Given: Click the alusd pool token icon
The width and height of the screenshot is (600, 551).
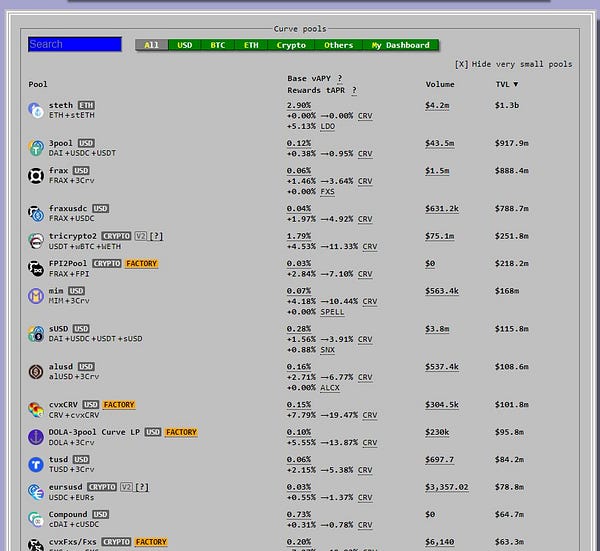Looking at the screenshot, I should coord(36,372).
